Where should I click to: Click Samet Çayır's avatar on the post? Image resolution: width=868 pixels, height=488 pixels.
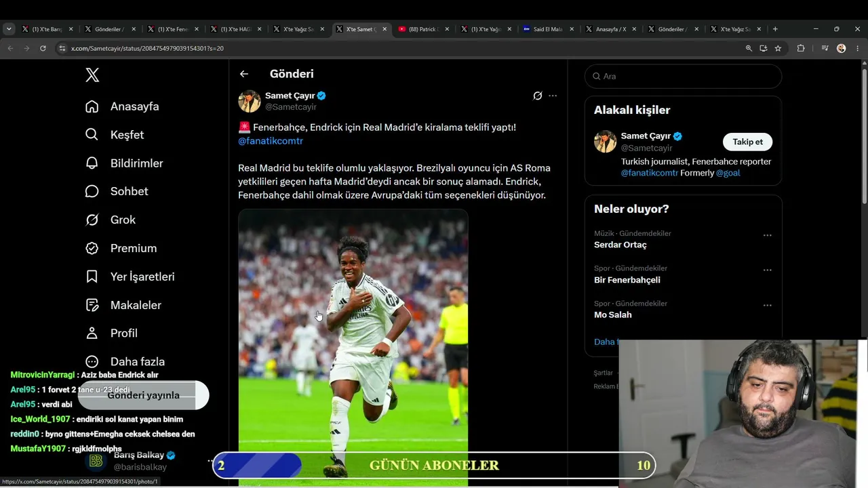tap(250, 101)
